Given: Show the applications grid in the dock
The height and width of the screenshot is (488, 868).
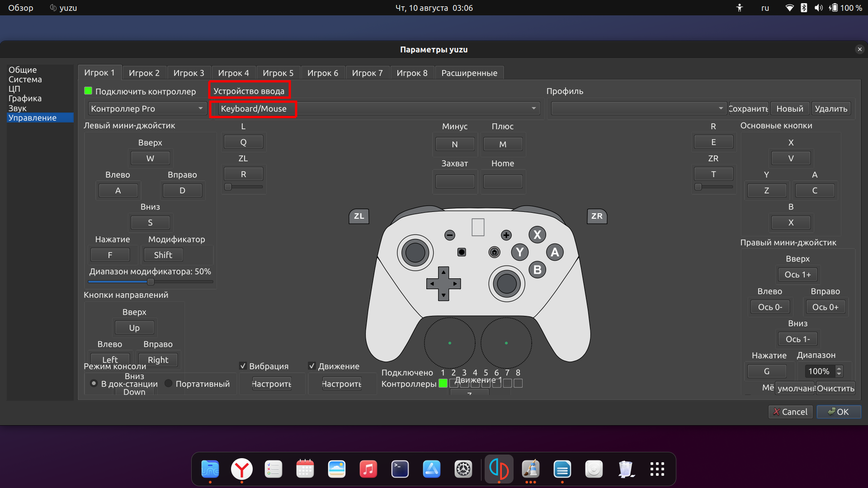Looking at the screenshot, I should coord(657,469).
